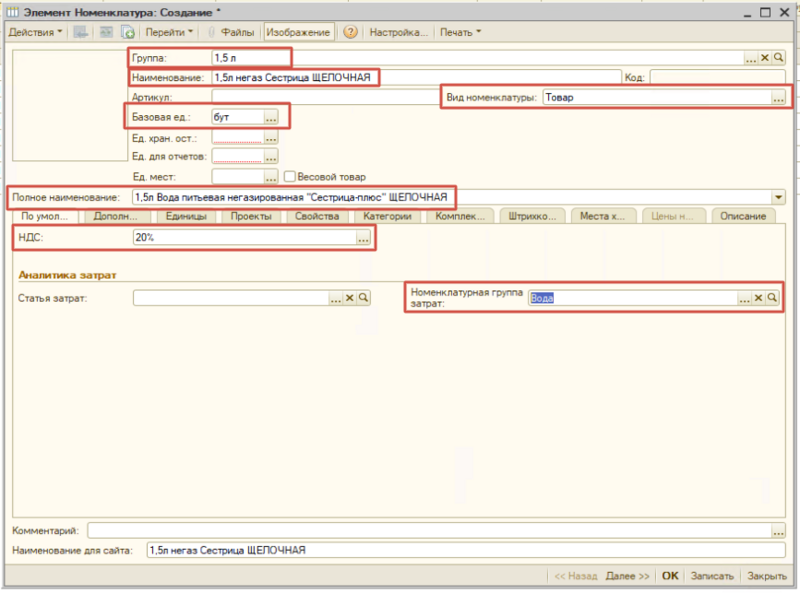
Task: Click the Ед. хран. ост. input field
Action: [238, 138]
